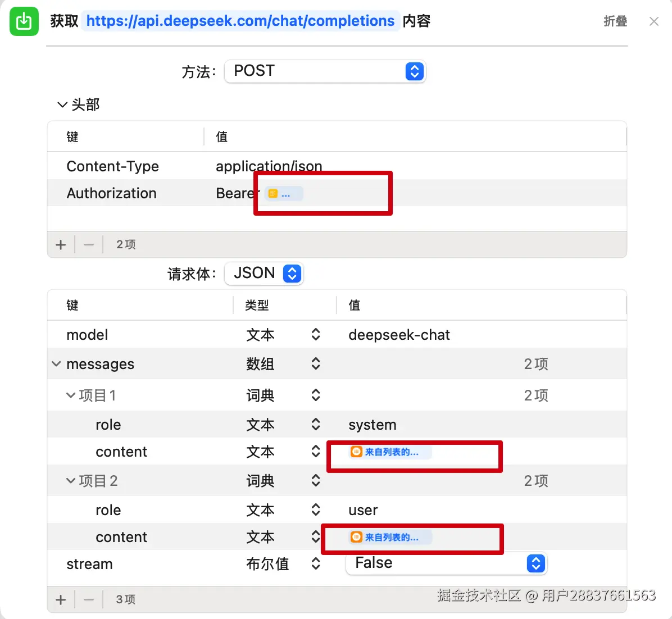This screenshot has height=619, width=672.
Task: Edit the user role value
Action: [363, 510]
